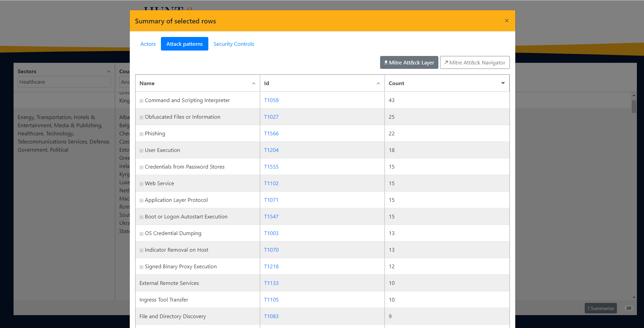Image resolution: width=644 pixels, height=328 pixels.
Task: Open technique link T1105
Action: 271,300
